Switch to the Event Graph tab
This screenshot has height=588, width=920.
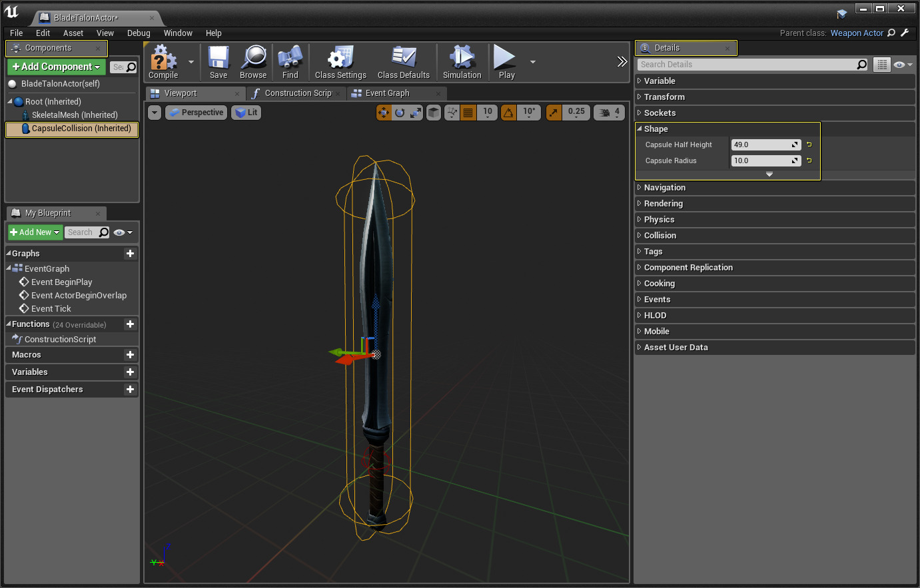(x=387, y=93)
